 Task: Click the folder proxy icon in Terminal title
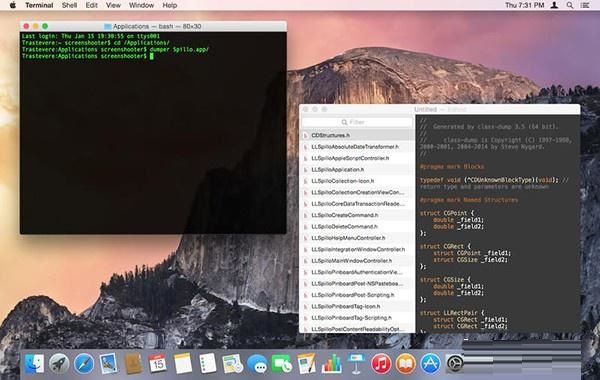point(108,26)
